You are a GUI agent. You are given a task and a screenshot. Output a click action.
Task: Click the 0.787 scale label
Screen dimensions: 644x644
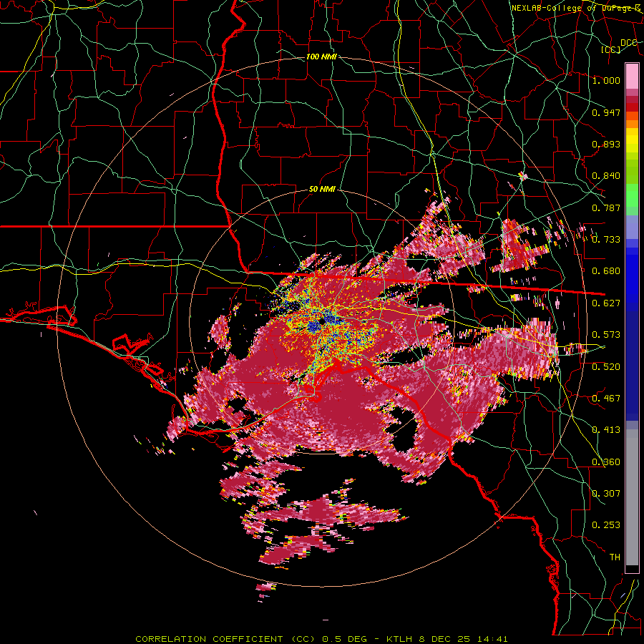(x=606, y=208)
